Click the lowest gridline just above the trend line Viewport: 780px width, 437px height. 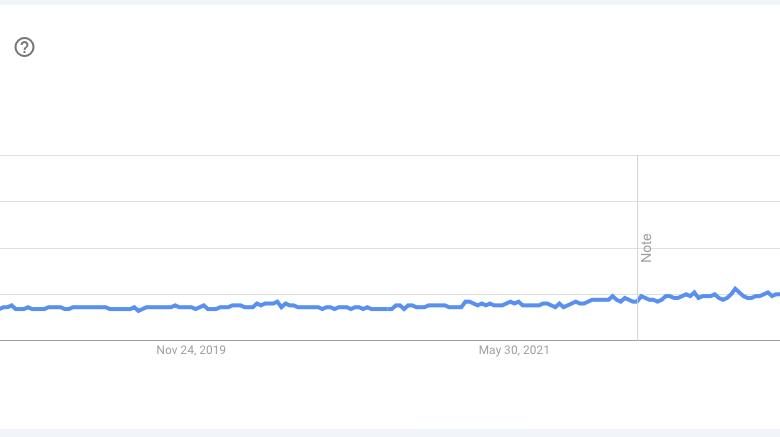(390, 295)
